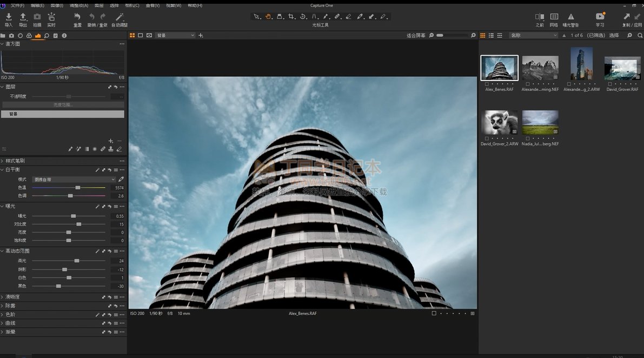Image resolution: width=644 pixels, height=358 pixels.
Task: Click the Import (导入) toolbar icon
Action: [9, 17]
